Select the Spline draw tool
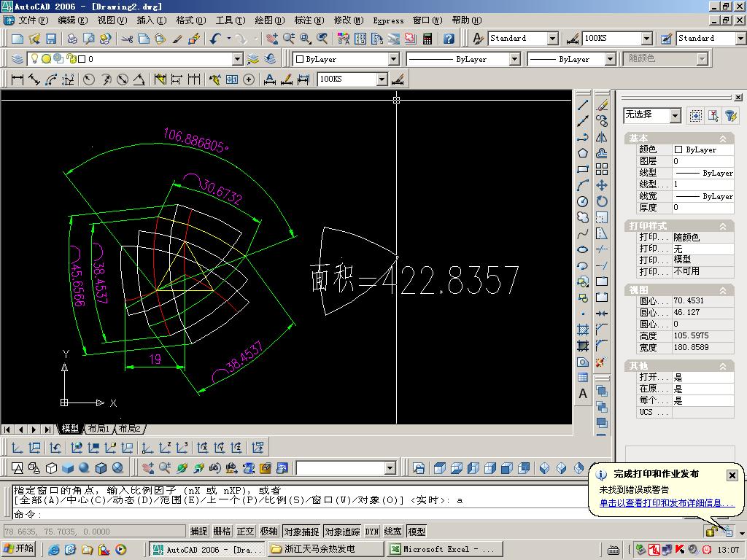Viewport: 747px width, 560px height. [x=583, y=234]
